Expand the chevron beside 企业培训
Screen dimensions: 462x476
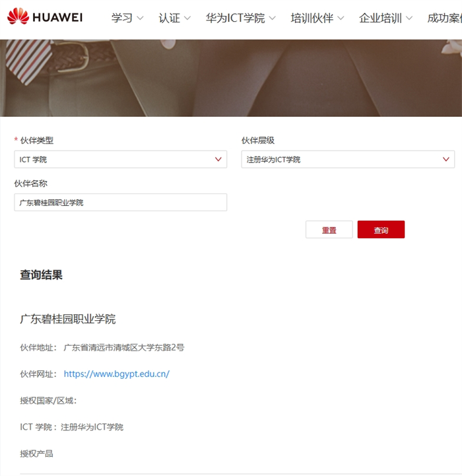409,18
